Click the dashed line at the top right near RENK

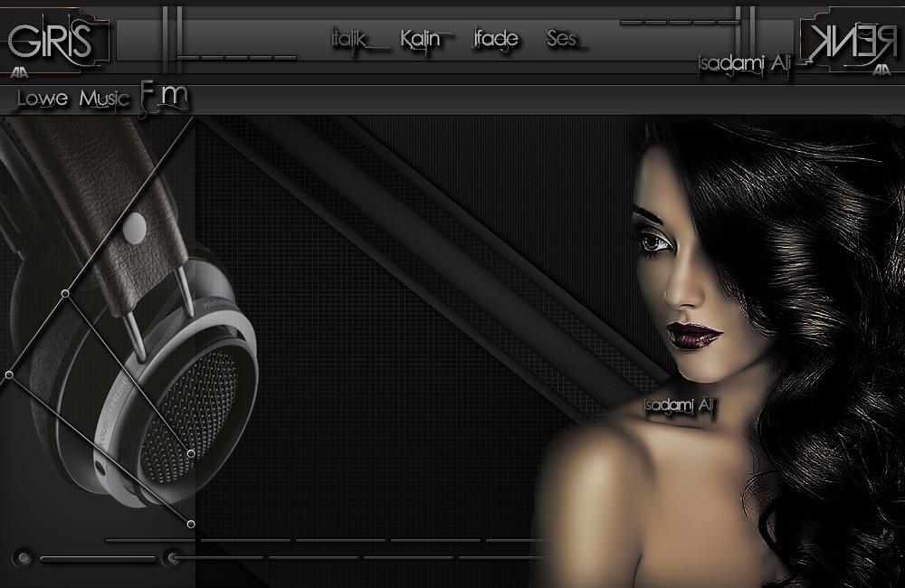680,22
